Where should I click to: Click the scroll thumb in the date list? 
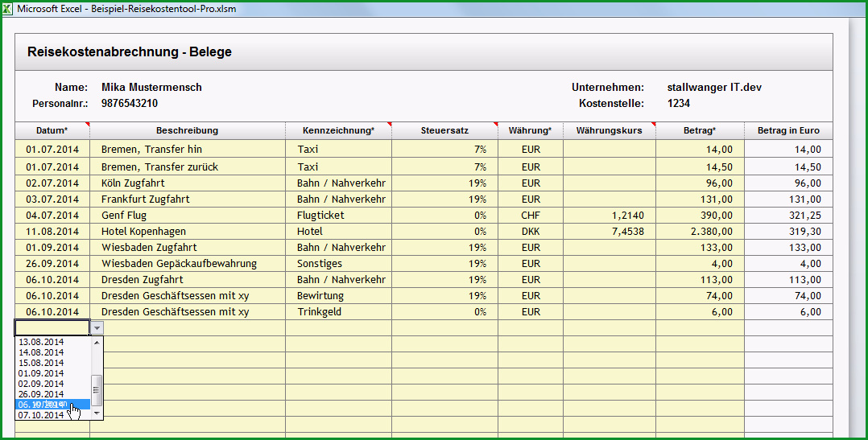pos(97,389)
